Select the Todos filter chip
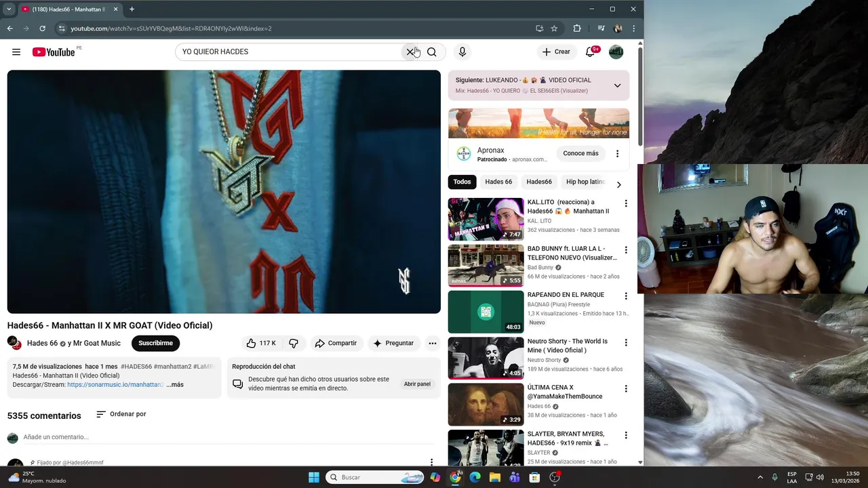The height and width of the screenshot is (488, 868). tap(462, 182)
